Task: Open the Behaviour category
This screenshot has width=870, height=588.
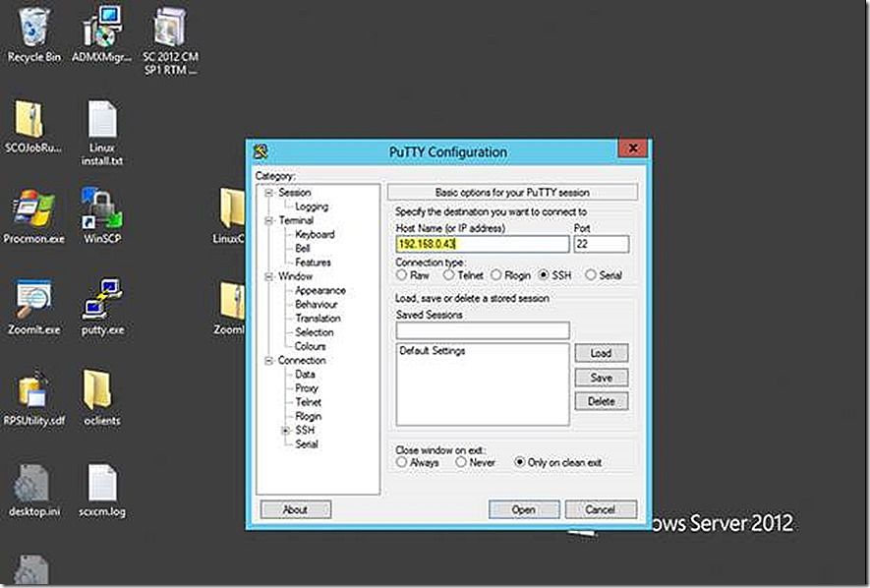Action: pyautogui.click(x=317, y=304)
